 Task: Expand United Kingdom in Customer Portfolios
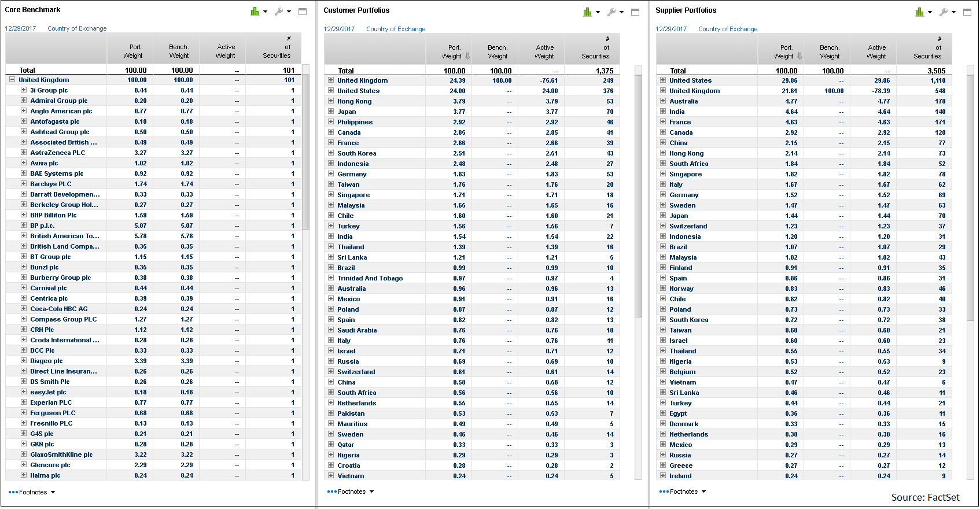(331, 80)
